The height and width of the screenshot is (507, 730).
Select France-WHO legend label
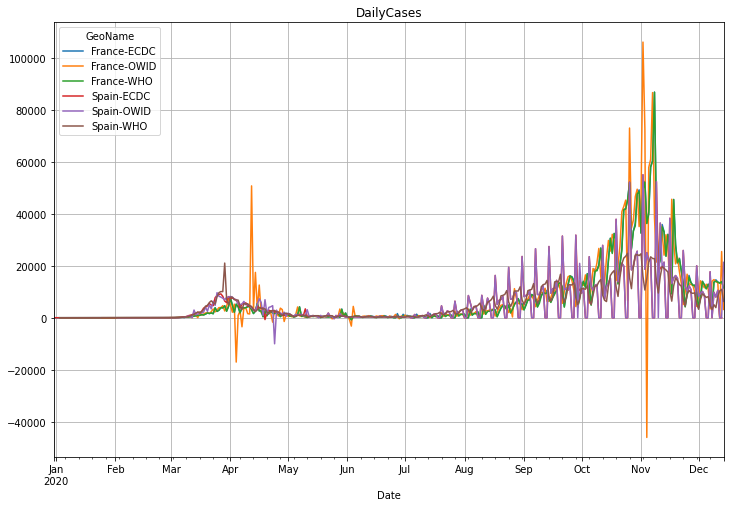click(x=122, y=81)
